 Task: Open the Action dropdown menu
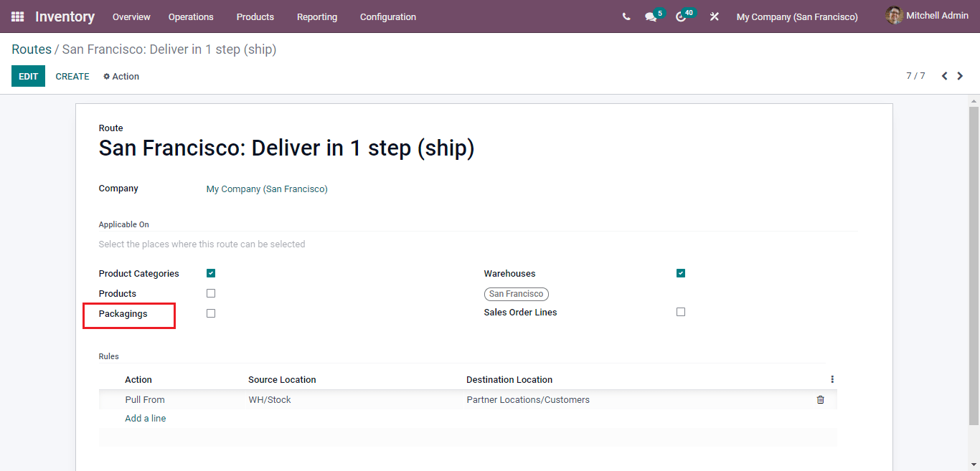(121, 77)
